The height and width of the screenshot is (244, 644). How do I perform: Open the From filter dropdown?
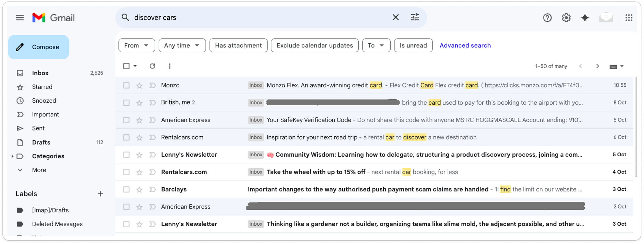137,45
